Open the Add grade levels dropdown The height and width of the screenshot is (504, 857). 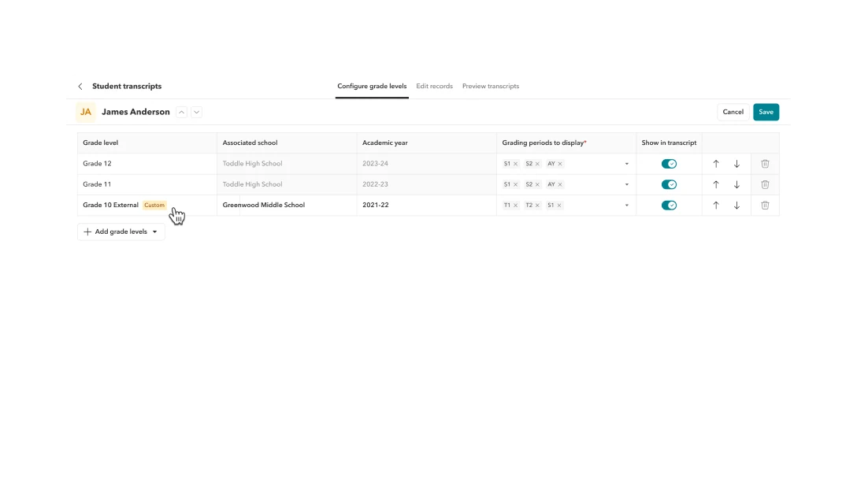point(121,232)
